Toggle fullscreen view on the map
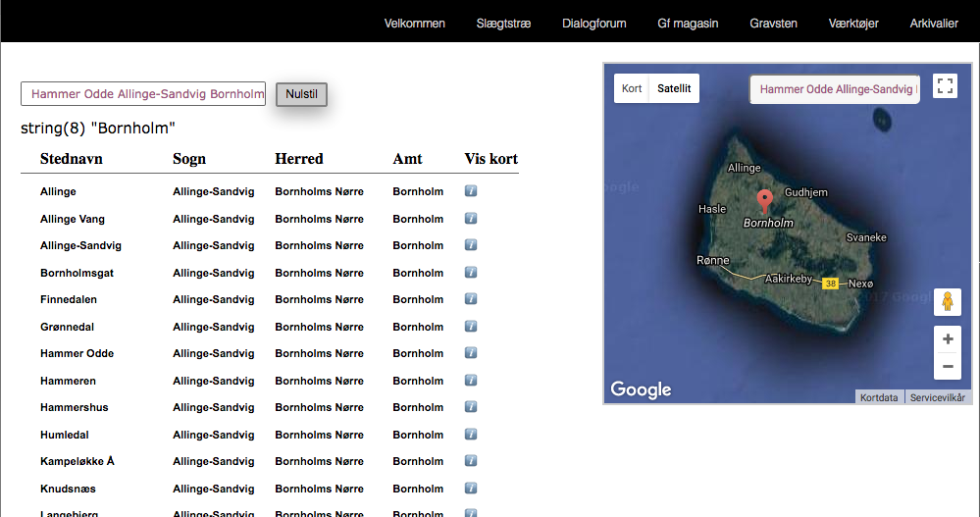The height and width of the screenshot is (517, 980). (945, 86)
